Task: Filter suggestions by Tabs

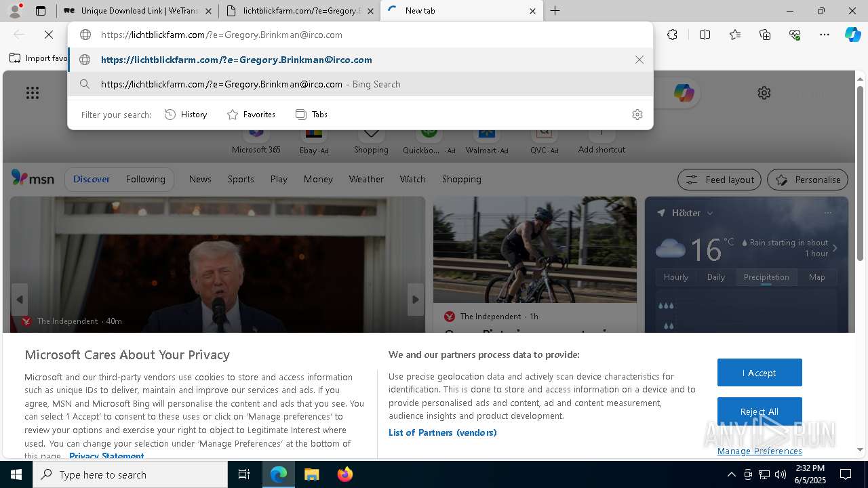Action: click(311, 115)
